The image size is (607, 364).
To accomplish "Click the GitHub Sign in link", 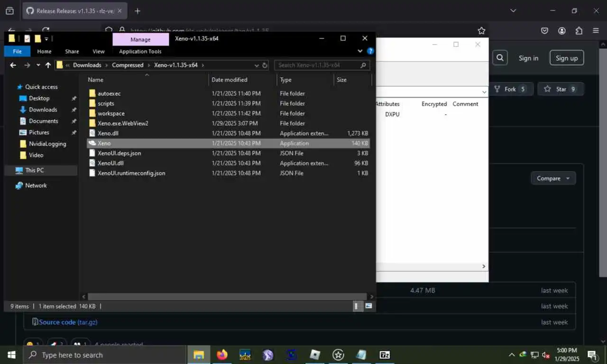I will [x=528, y=58].
